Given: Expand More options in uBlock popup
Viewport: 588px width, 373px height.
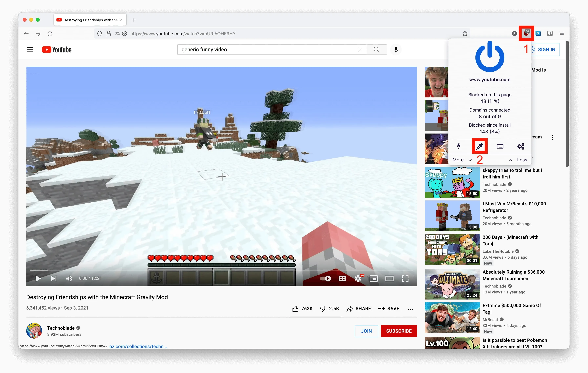Looking at the screenshot, I should click(x=462, y=160).
